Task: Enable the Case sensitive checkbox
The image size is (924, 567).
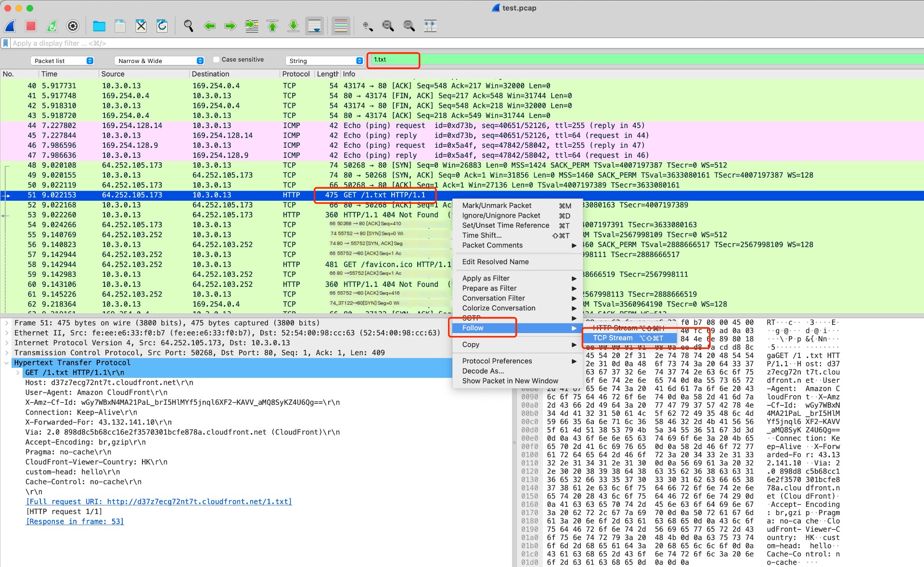Action: point(217,60)
